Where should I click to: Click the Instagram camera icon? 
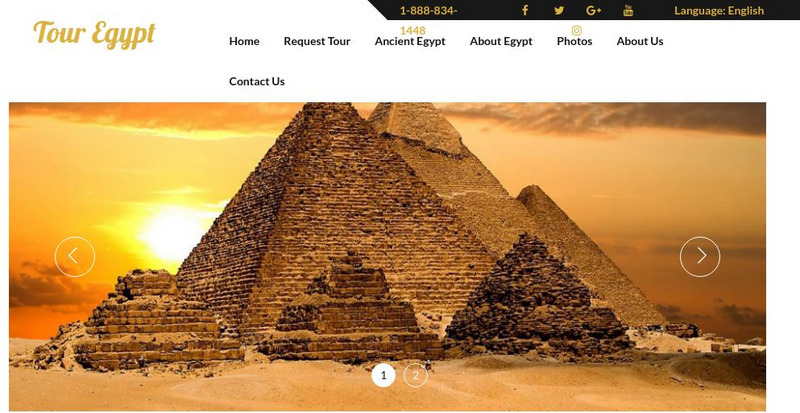pos(577,31)
